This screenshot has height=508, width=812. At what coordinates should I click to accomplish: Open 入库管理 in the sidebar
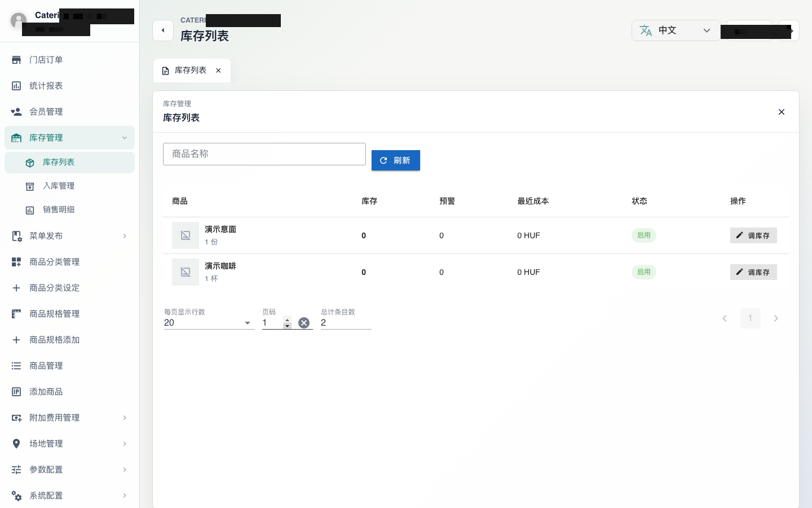tap(69, 186)
